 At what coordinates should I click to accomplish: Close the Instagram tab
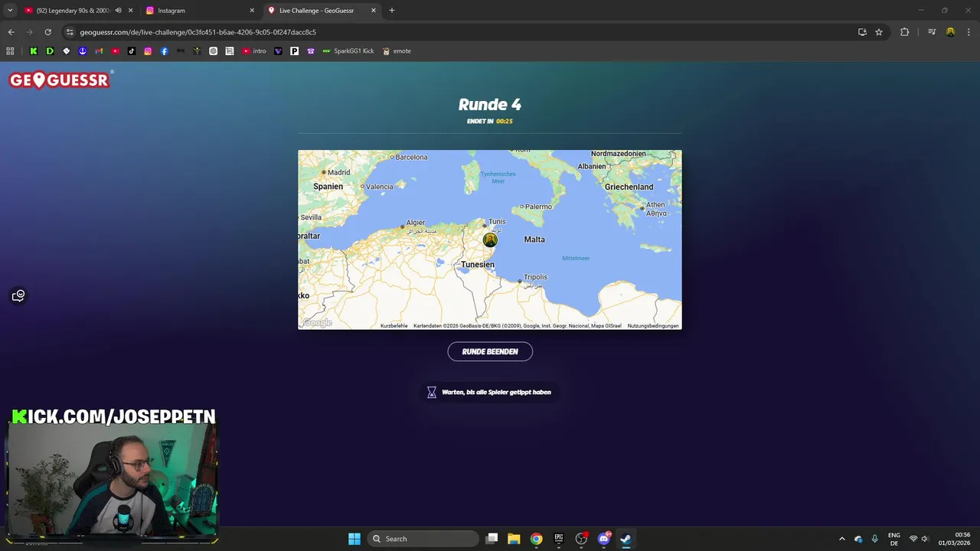click(252, 11)
